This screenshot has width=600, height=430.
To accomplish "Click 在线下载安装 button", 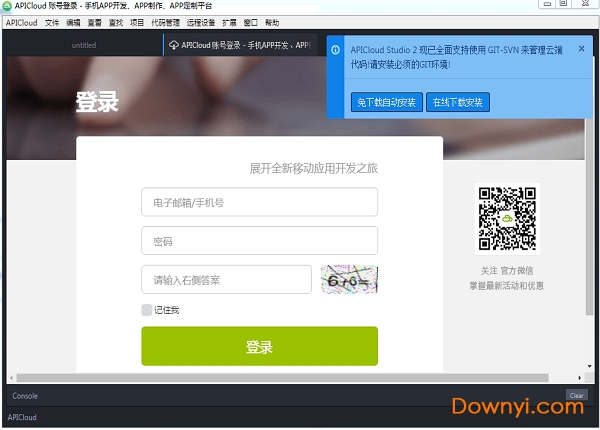I will pyautogui.click(x=457, y=102).
